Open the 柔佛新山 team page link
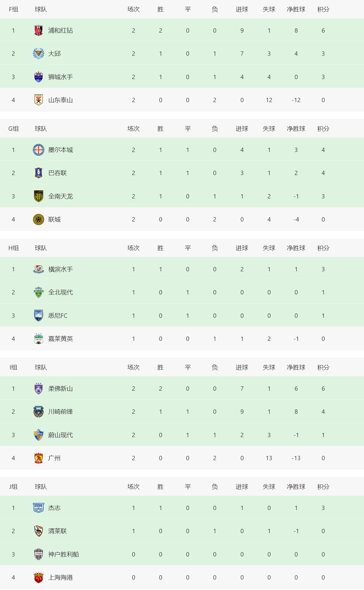The height and width of the screenshot is (590, 364). pos(61,389)
